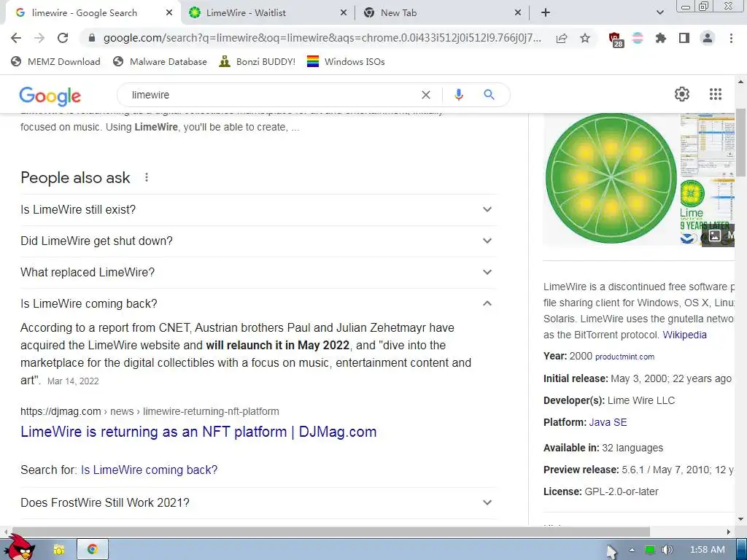Select the limewire - Google Search tab

tap(93, 13)
